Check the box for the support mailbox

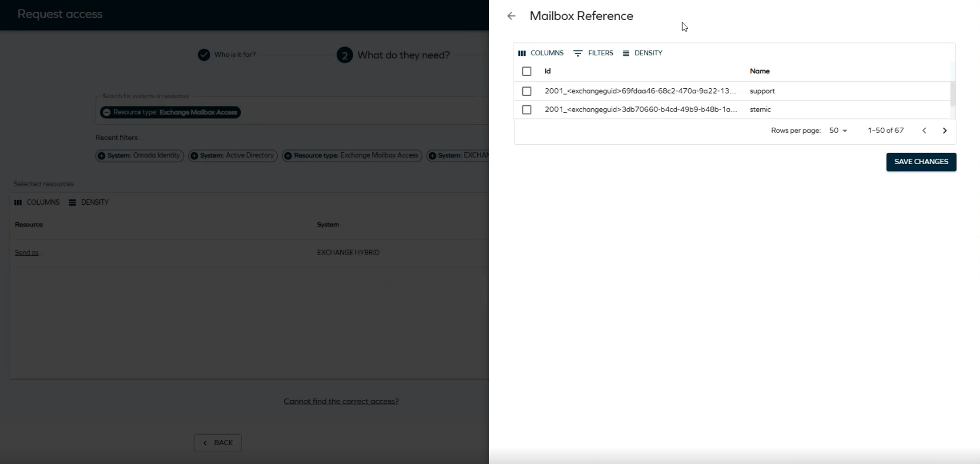click(526, 91)
